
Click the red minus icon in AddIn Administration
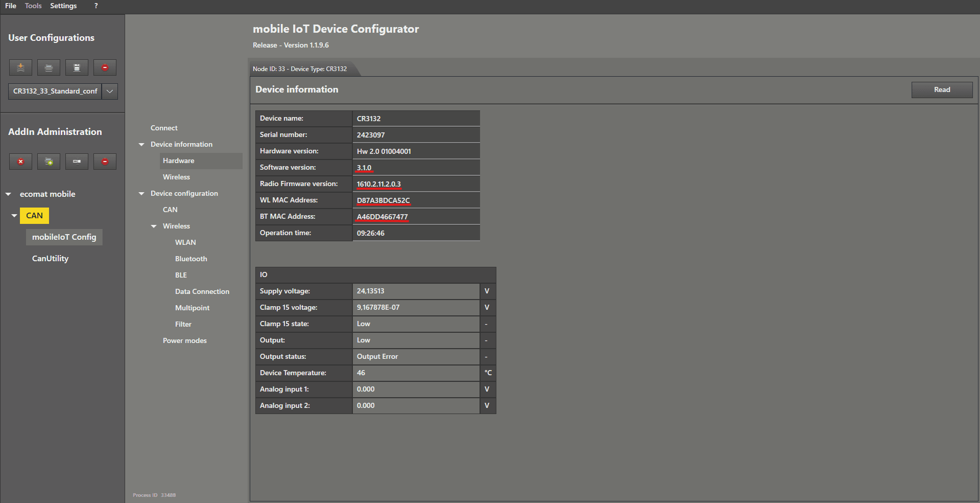[x=105, y=162]
